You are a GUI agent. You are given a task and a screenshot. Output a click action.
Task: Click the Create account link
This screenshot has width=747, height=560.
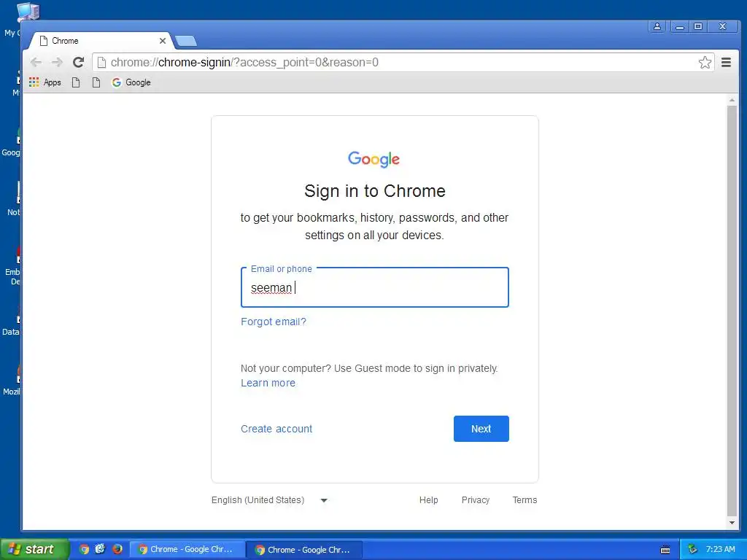276,429
